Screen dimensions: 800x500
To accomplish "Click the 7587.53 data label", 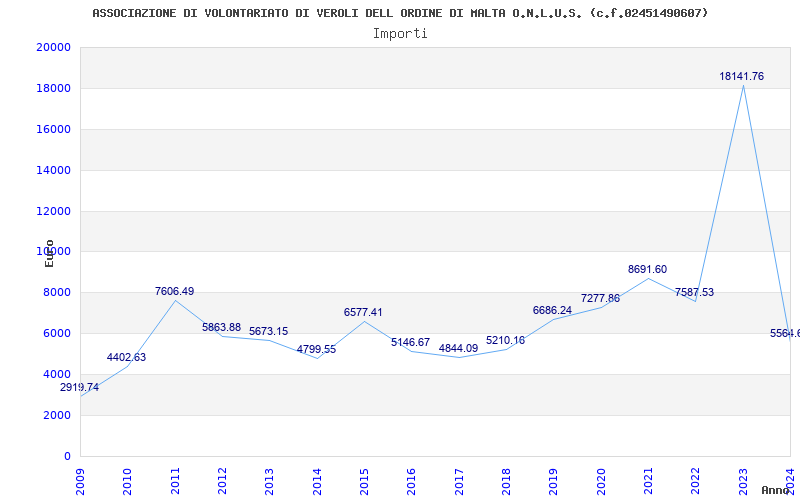I will [x=694, y=292].
